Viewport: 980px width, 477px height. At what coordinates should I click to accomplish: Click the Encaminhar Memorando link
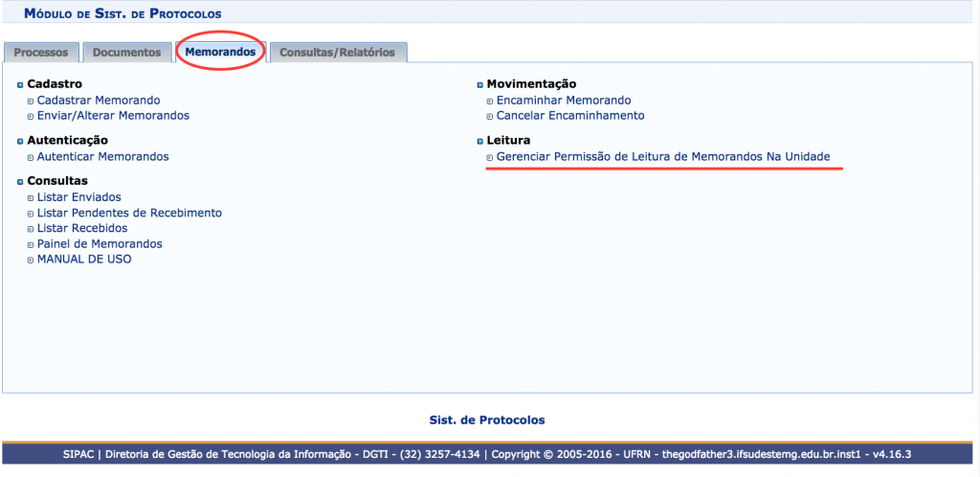[564, 100]
